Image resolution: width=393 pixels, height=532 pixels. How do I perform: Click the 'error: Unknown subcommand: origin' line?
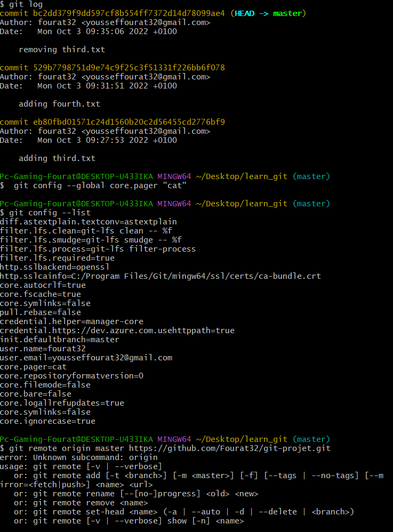[x=79, y=458]
